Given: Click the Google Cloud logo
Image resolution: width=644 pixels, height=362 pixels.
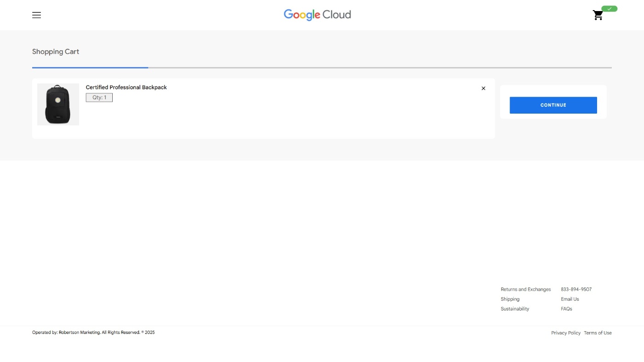Looking at the screenshot, I should 317,15.
